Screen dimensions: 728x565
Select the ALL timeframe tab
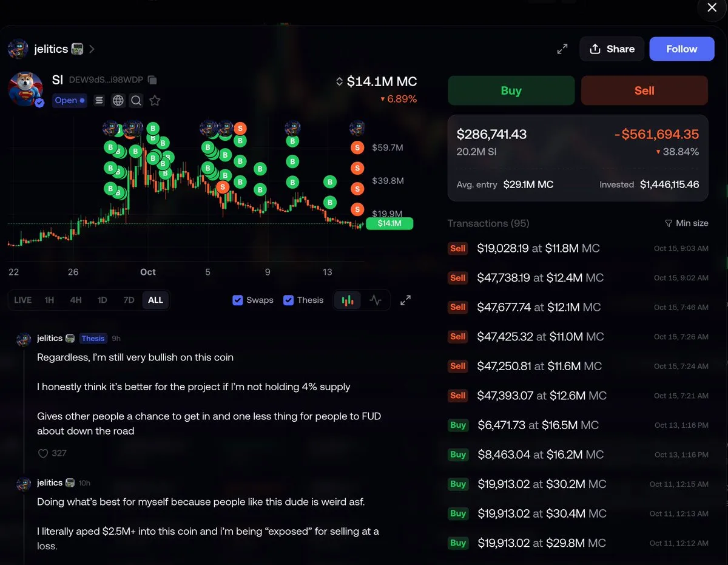(155, 300)
